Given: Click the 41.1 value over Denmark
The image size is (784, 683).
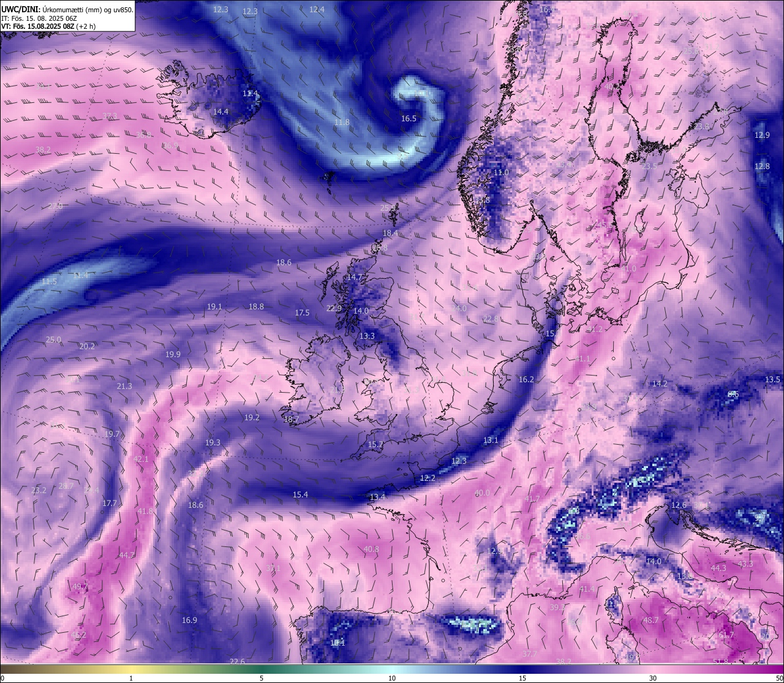Looking at the screenshot, I should coord(582,359).
